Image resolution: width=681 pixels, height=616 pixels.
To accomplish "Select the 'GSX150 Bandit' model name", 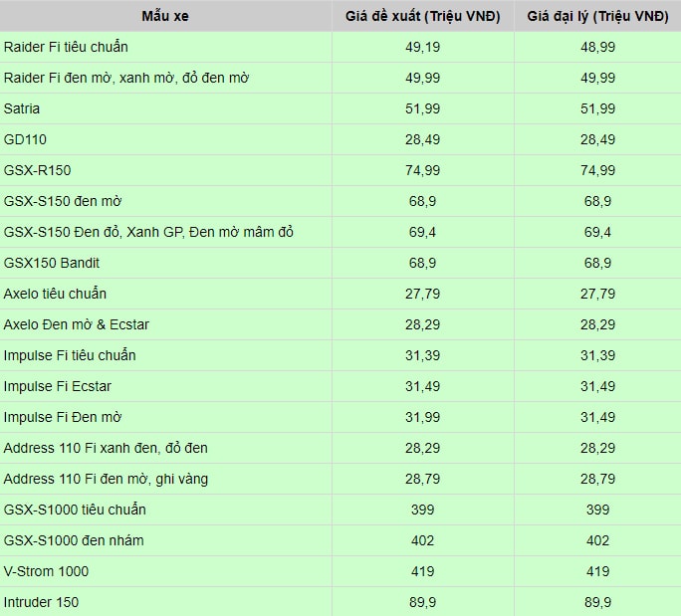I will pos(51,263).
